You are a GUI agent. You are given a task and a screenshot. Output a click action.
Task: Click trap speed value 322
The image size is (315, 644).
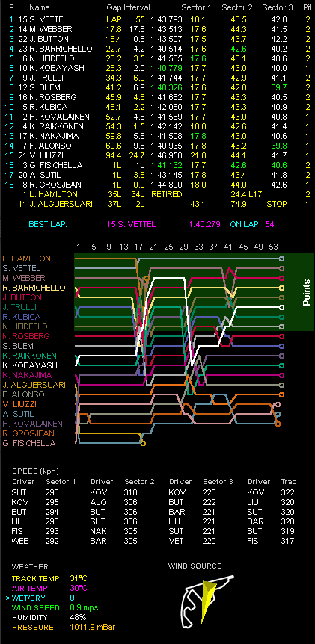[x=288, y=492]
